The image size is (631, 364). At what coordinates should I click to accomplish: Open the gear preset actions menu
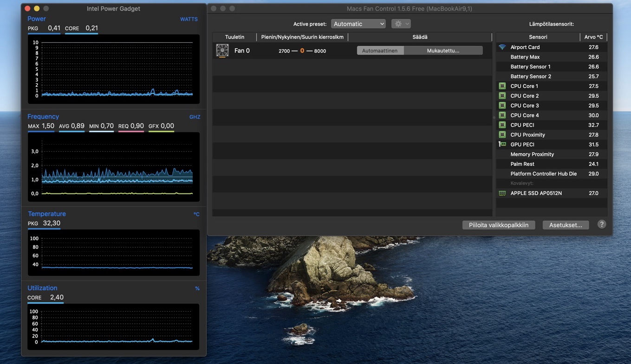click(401, 24)
